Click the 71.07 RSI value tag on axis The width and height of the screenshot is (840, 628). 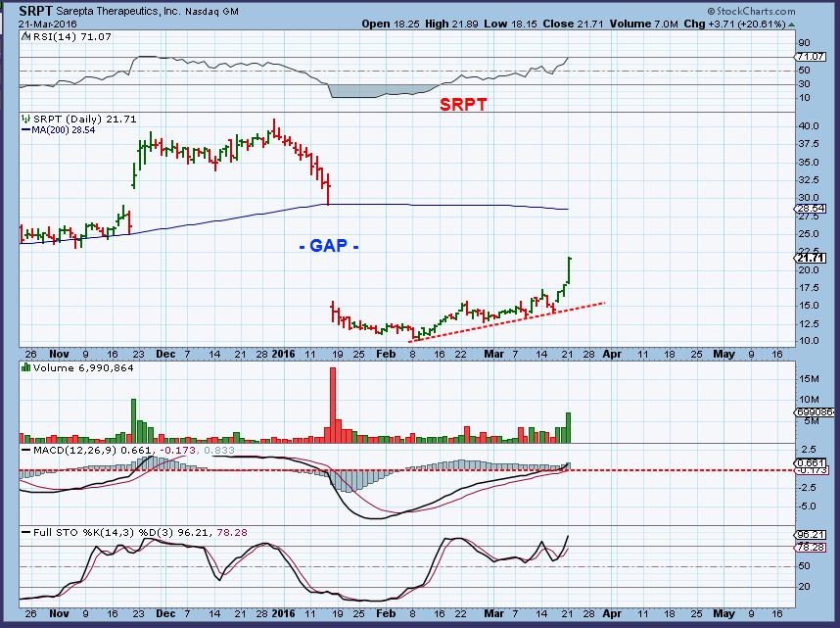810,56
